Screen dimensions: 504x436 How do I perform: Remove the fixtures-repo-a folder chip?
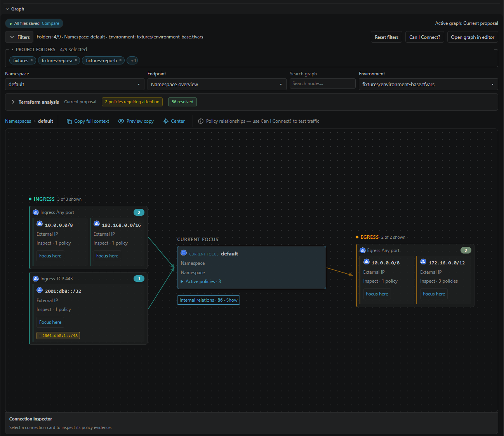[76, 60]
